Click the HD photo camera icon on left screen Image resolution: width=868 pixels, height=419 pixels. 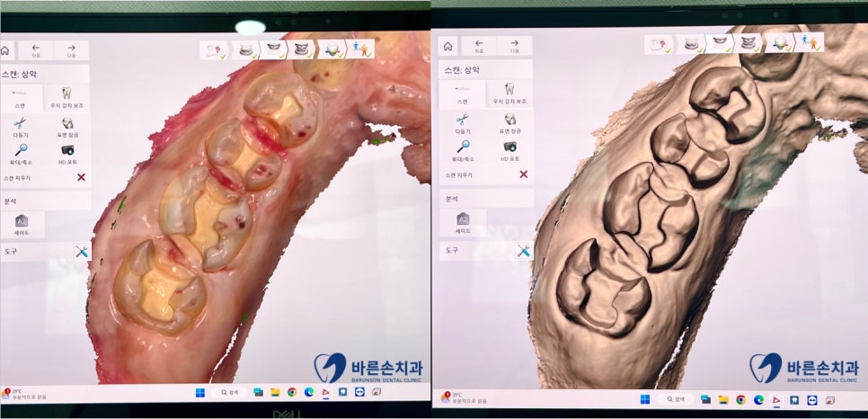click(68, 150)
